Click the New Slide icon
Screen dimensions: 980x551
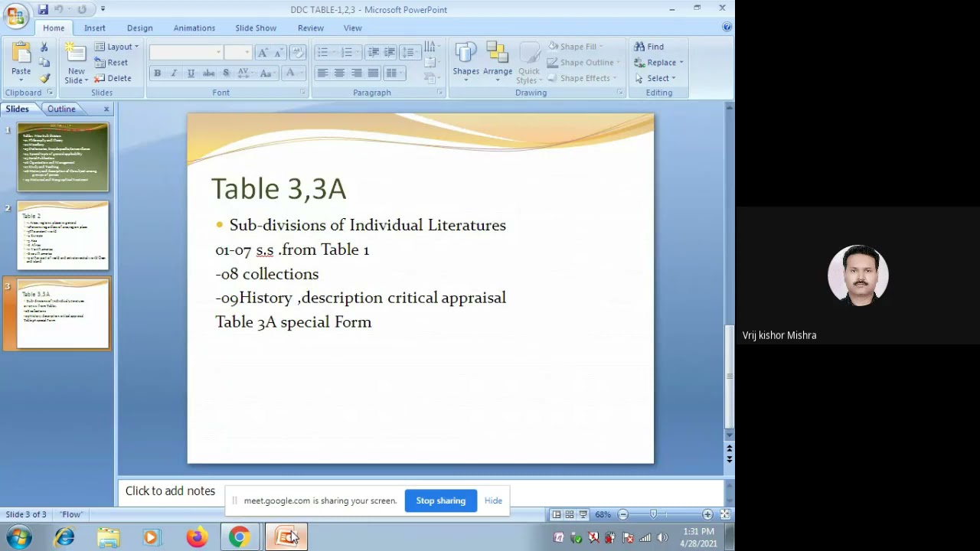click(x=76, y=54)
